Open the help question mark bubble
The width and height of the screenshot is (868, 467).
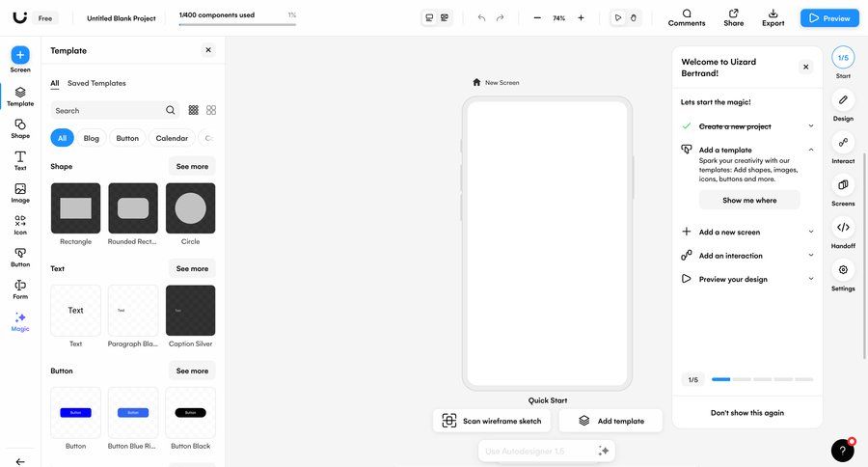[x=843, y=451]
